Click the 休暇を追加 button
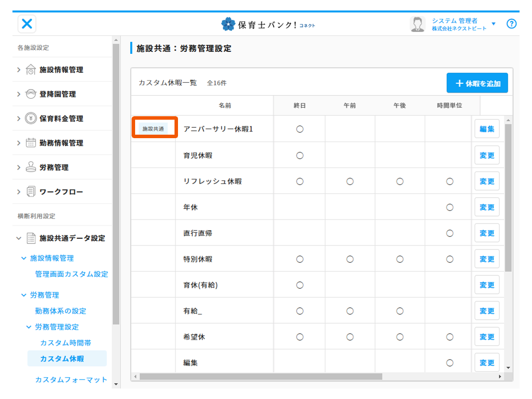The height and width of the screenshot is (399, 532). [x=477, y=83]
